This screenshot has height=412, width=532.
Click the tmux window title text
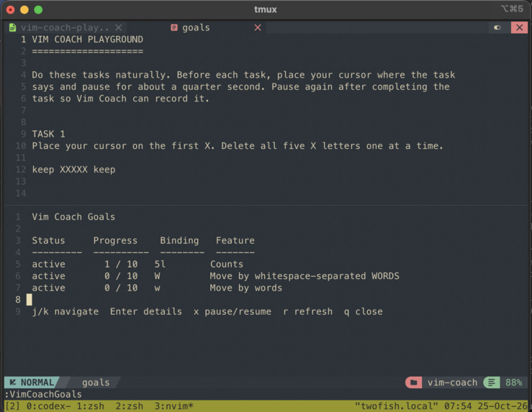(266, 9)
